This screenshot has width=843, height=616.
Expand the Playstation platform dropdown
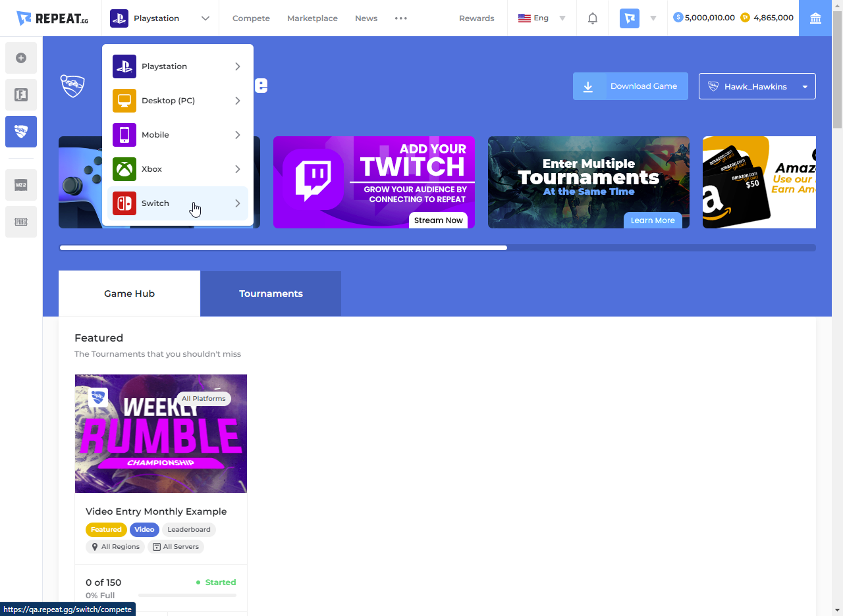click(205, 18)
